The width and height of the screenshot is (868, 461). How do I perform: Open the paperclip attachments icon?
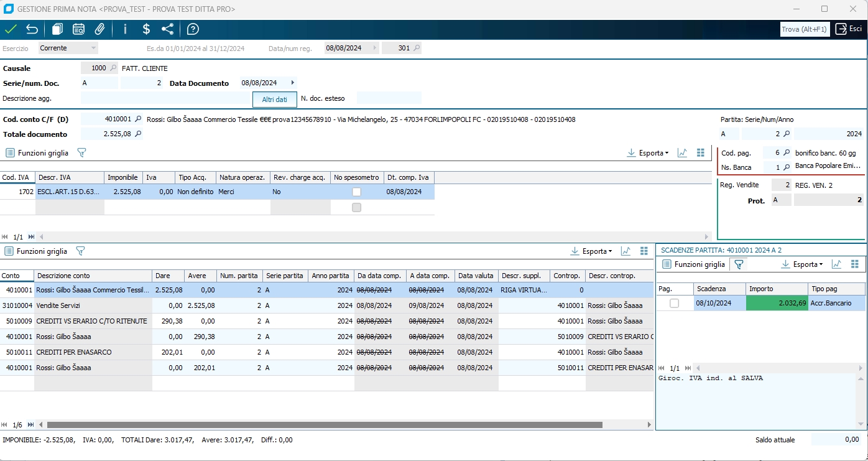click(x=99, y=29)
